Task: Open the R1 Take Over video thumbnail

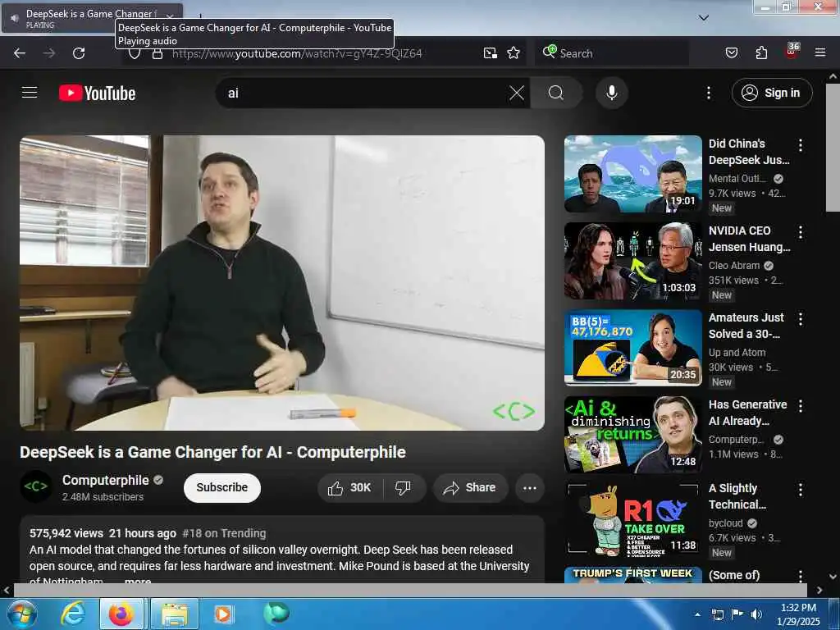Action: [632, 519]
